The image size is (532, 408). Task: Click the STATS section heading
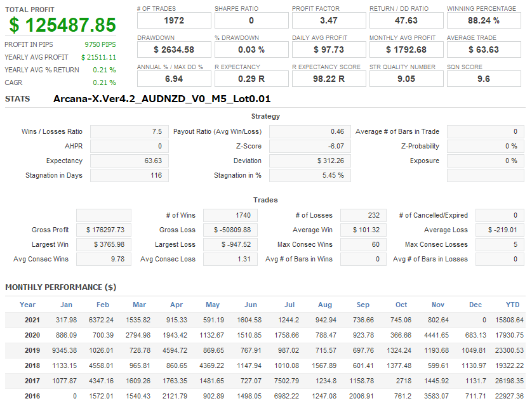tap(17, 99)
